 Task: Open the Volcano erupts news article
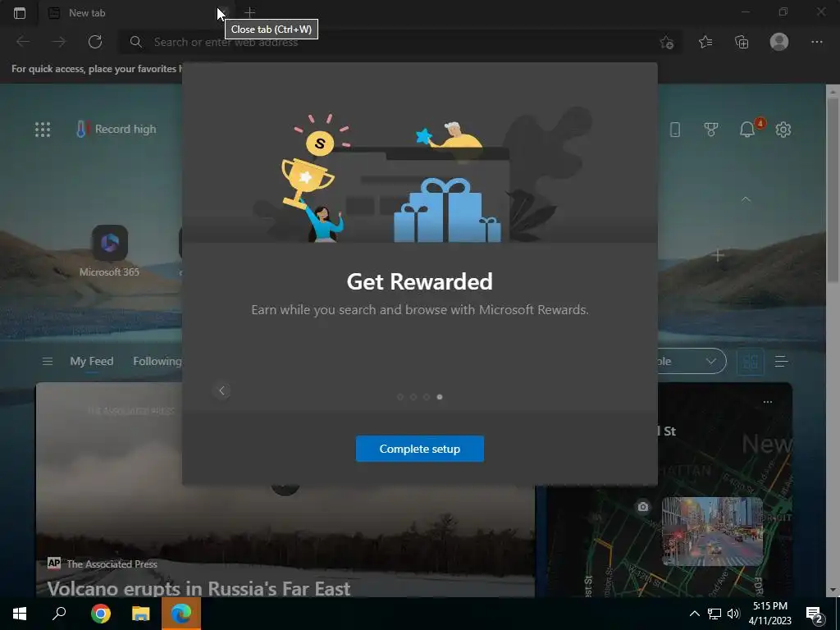[199, 588]
